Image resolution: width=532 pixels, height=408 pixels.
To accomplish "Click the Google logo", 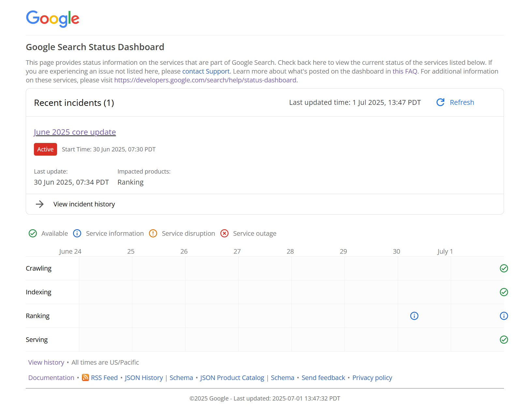I will point(52,19).
